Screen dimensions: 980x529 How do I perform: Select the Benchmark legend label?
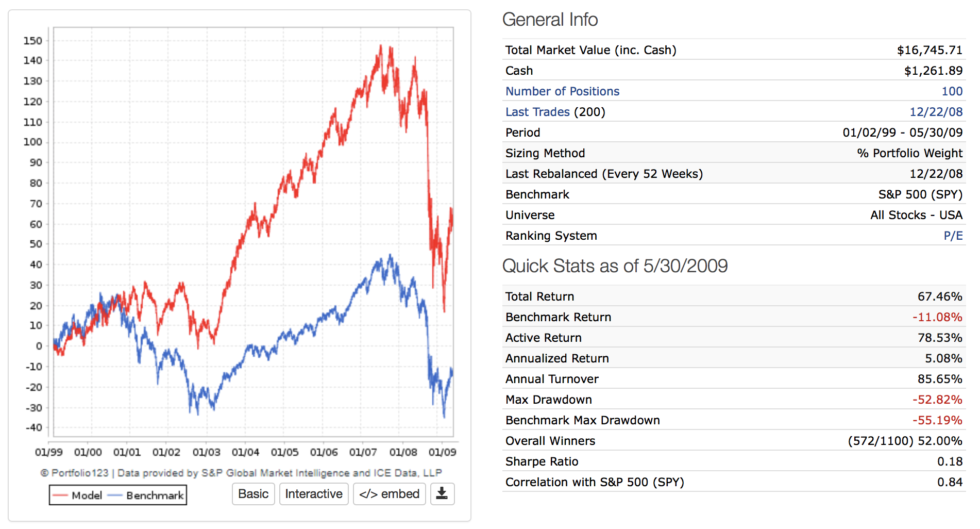[x=155, y=495]
